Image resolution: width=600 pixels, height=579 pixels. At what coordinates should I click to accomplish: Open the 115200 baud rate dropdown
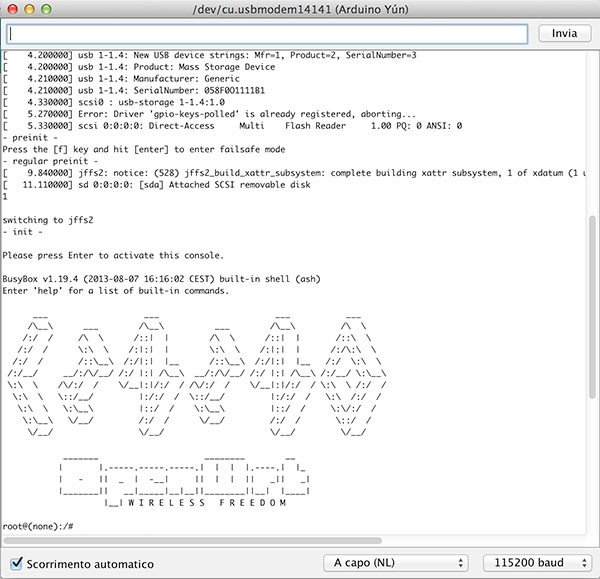click(x=534, y=563)
